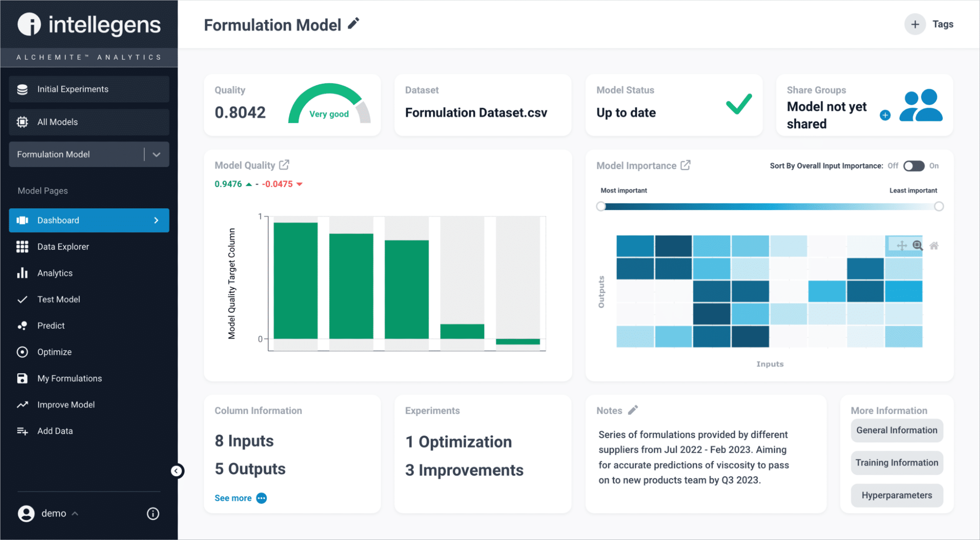Image resolution: width=980 pixels, height=540 pixels.
Task: Click the Optimize target icon
Action: [x=23, y=352]
